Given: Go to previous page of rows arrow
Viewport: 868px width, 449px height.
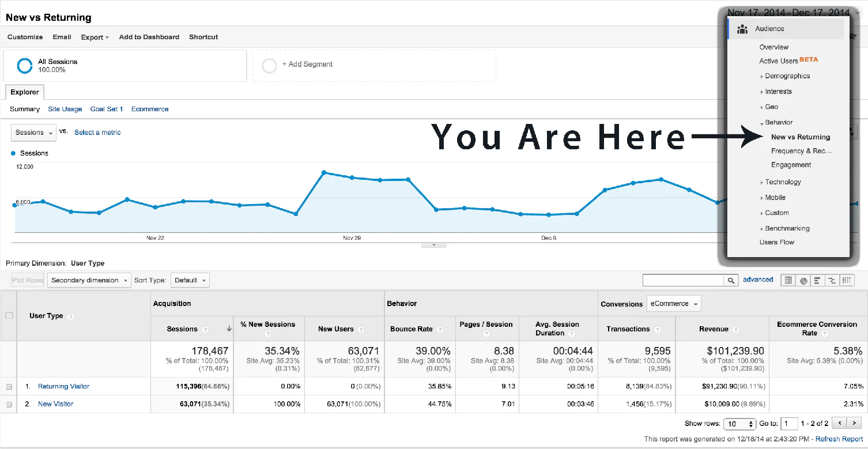Looking at the screenshot, I should (840, 423).
